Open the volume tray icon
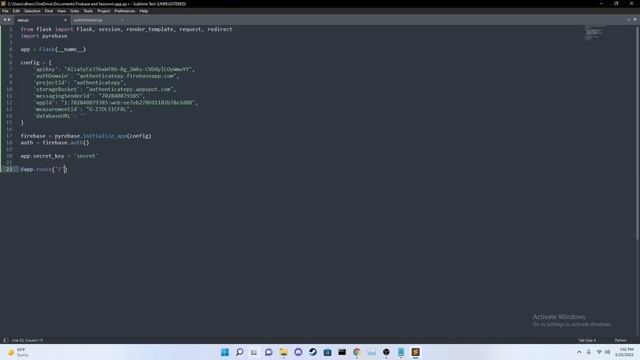 pos(607,352)
